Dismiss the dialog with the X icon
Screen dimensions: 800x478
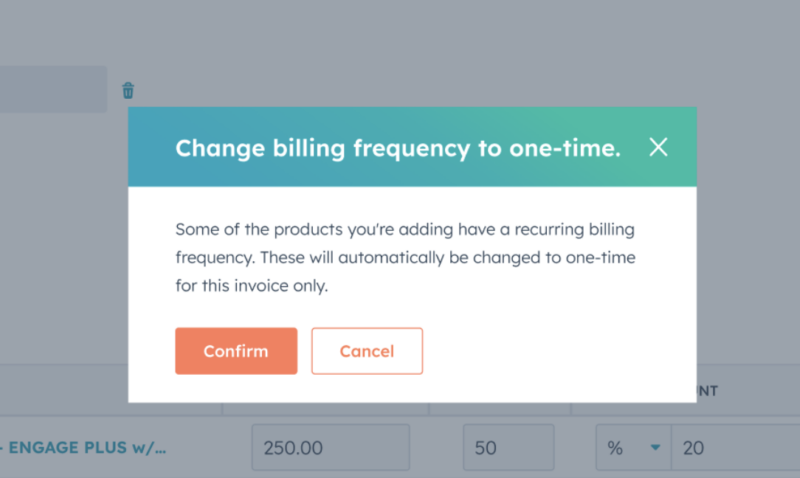pyautogui.click(x=658, y=147)
